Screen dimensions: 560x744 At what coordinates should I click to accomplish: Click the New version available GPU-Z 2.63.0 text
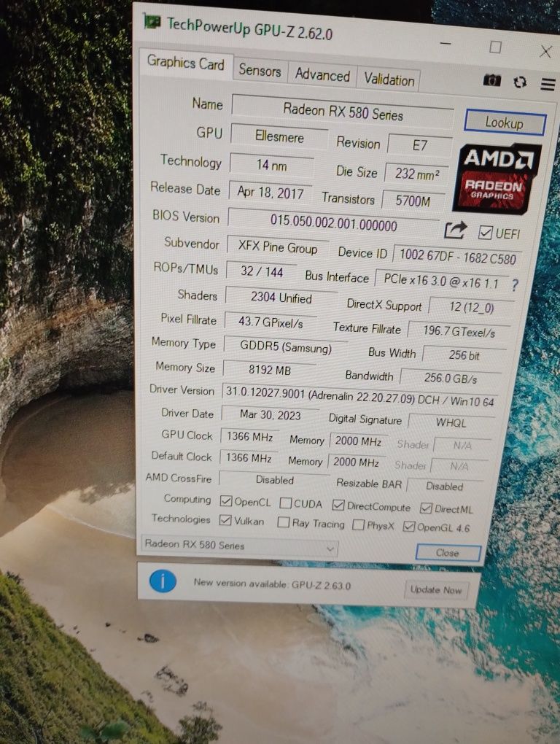coord(272,584)
